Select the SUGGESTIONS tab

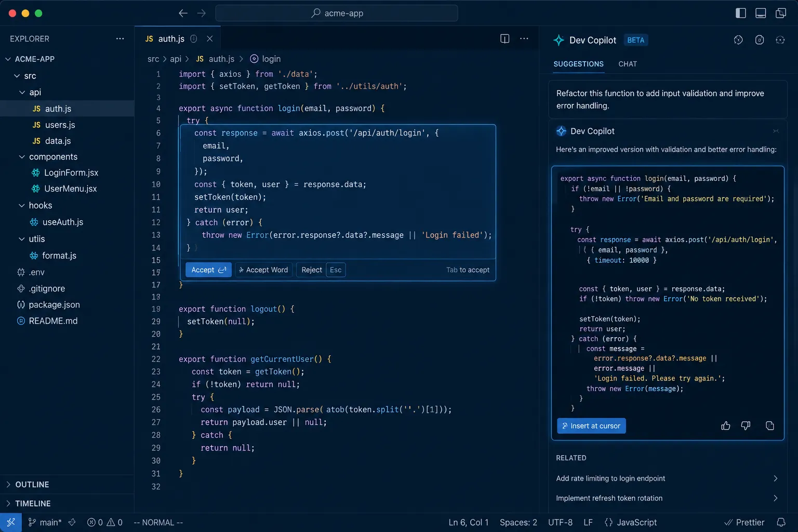tap(579, 64)
